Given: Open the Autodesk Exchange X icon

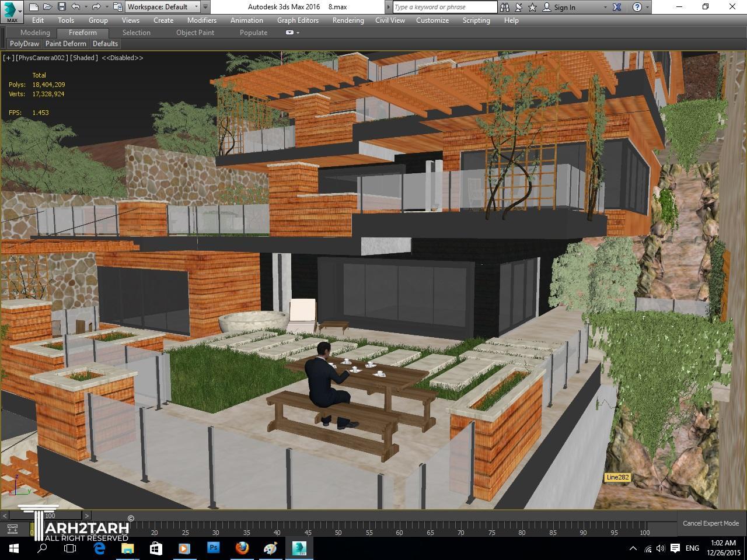Looking at the screenshot, I should 617,7.
